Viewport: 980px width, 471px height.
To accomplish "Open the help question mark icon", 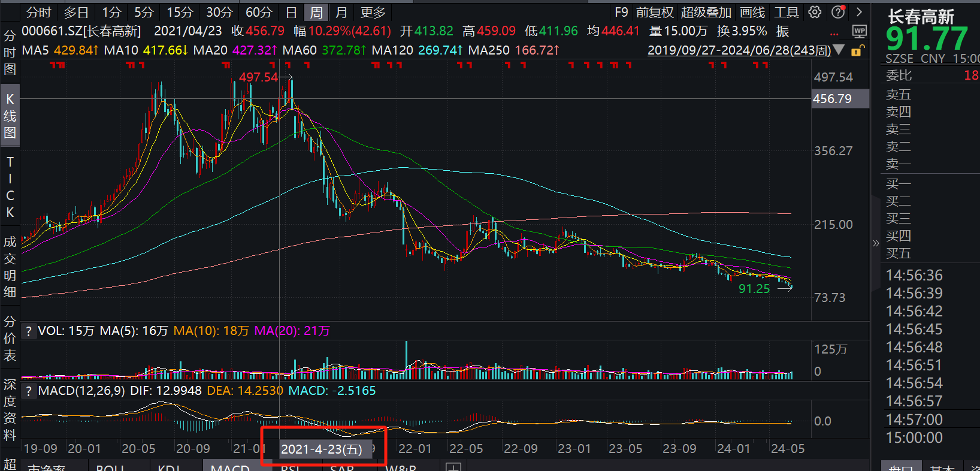I will (838, 12).
